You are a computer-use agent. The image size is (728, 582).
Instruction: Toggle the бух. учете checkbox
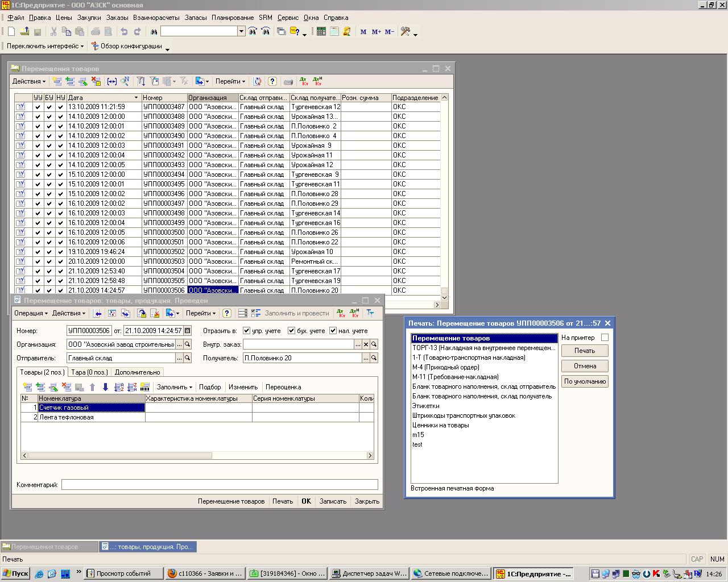tap(291, 331)
